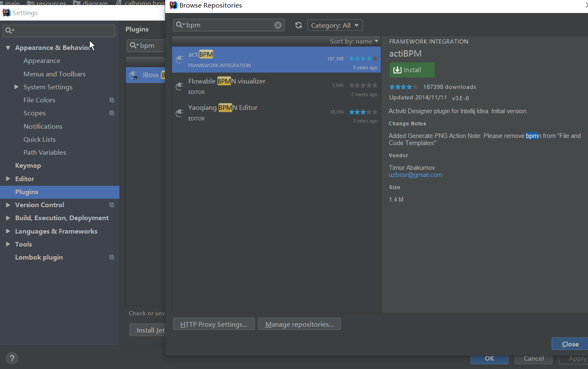The height and width of the screenshot is (369, 588).
Task: Click the magnifier icon in Browse Repositories search
Action: 180,25
